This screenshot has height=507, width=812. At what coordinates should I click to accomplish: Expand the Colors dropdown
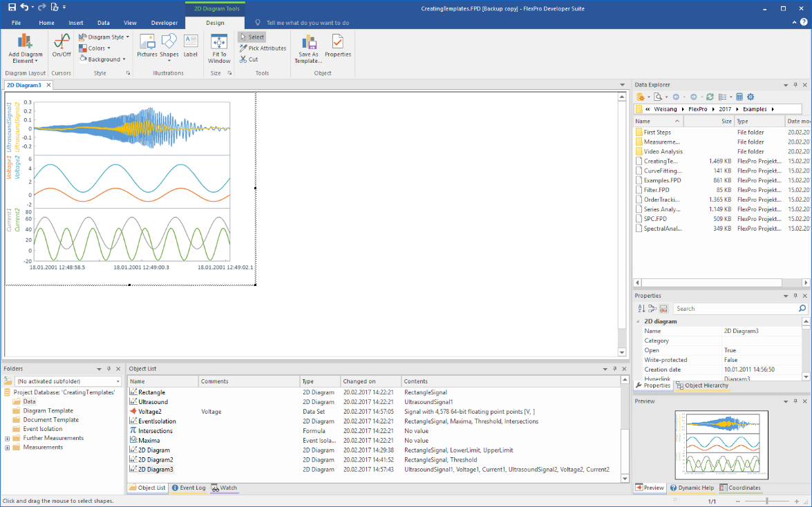97,48
